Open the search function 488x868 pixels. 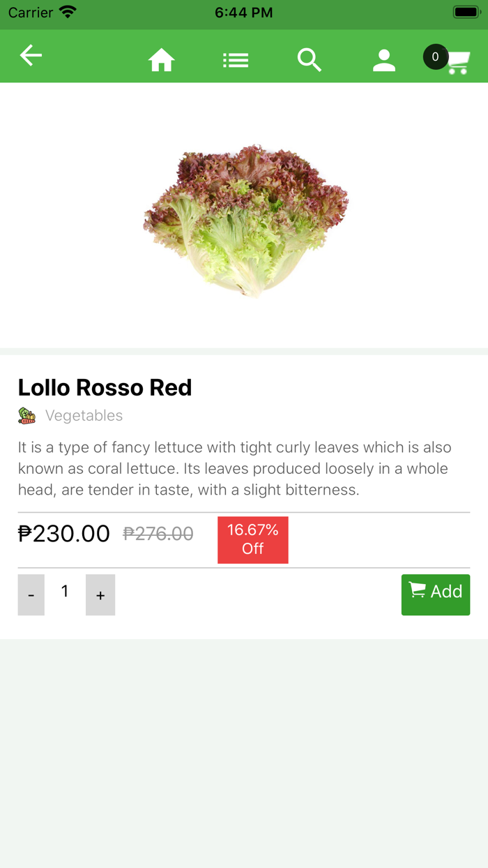pos(310,59)
